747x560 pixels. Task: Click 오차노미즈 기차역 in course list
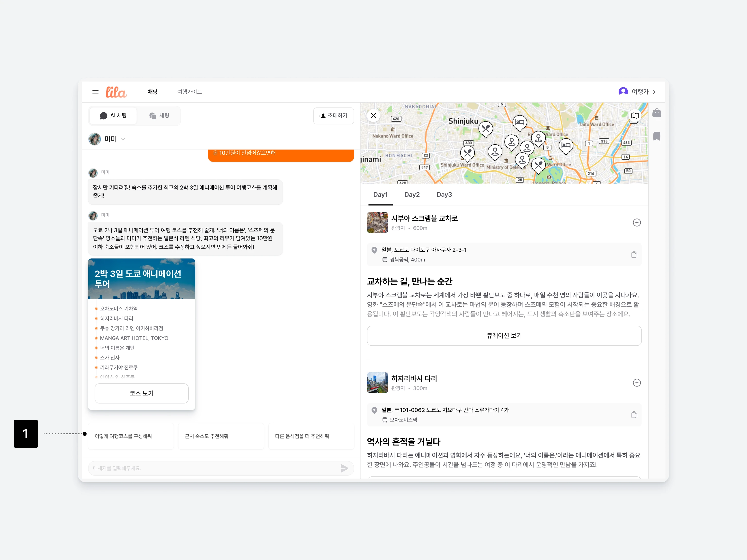pos(118,308)
